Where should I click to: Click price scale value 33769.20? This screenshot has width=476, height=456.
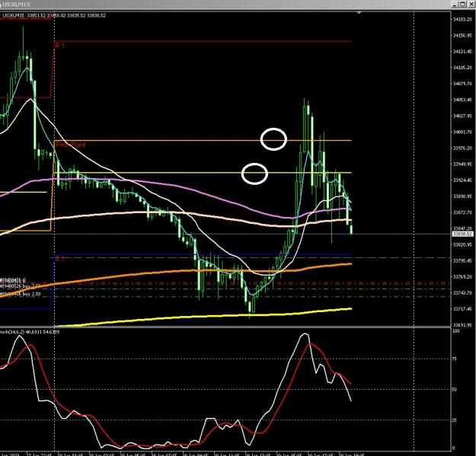462,276
